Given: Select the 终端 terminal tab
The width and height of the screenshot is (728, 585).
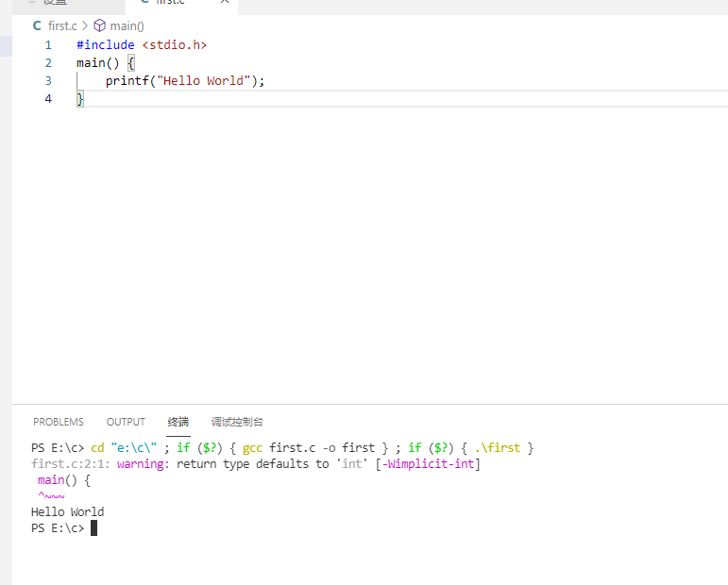Looking at the screenshot, I should pos(178,422).
